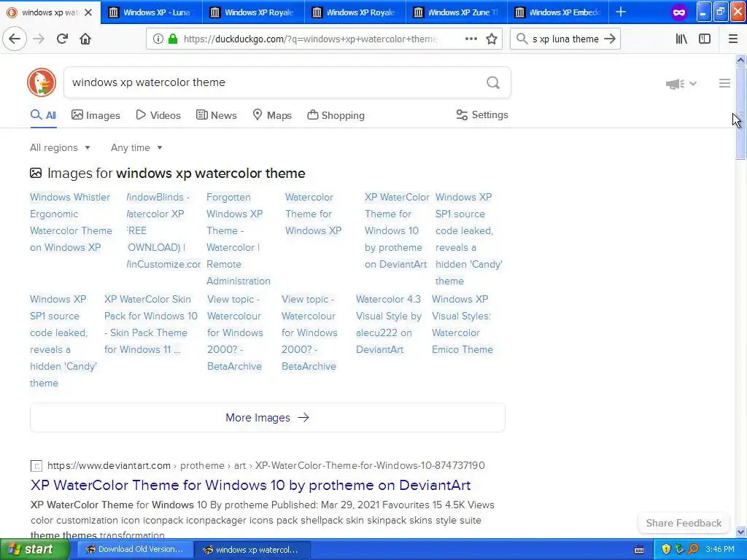View site information icon in address bar

tap(158, 39)
